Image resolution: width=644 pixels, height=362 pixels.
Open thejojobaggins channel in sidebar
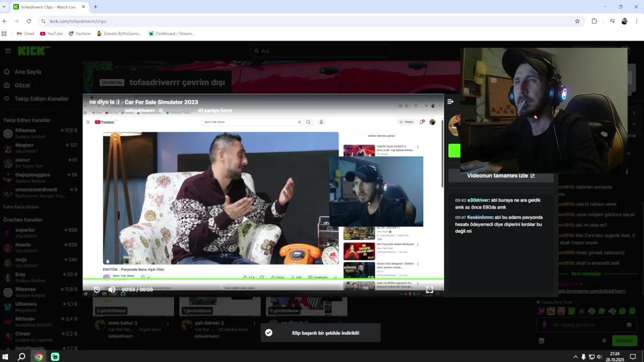(x=40, y=177)
